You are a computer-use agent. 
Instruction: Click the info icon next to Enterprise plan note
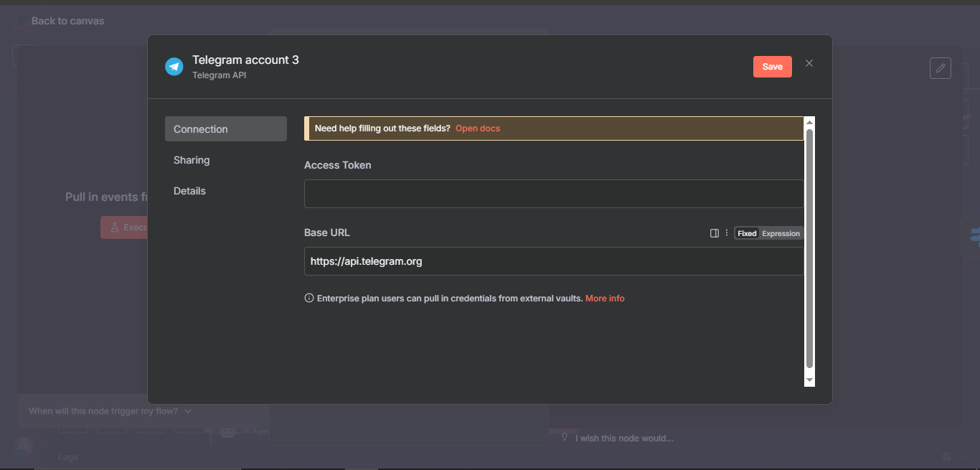(x=309, y=299)
